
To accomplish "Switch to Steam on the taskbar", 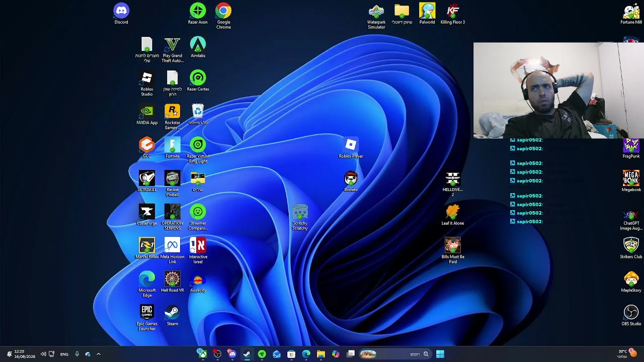I will [x=247, y=354].
